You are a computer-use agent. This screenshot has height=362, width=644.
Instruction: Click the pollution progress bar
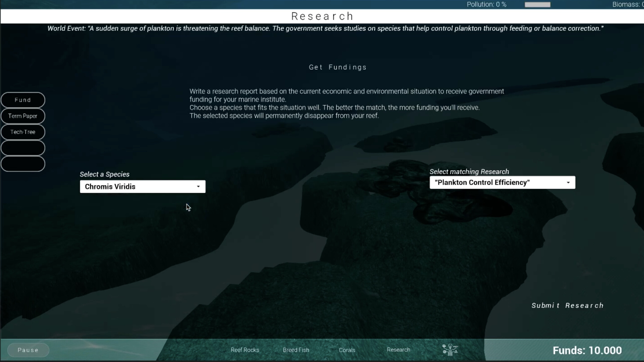pyautogui.click(x=537, y=4)
